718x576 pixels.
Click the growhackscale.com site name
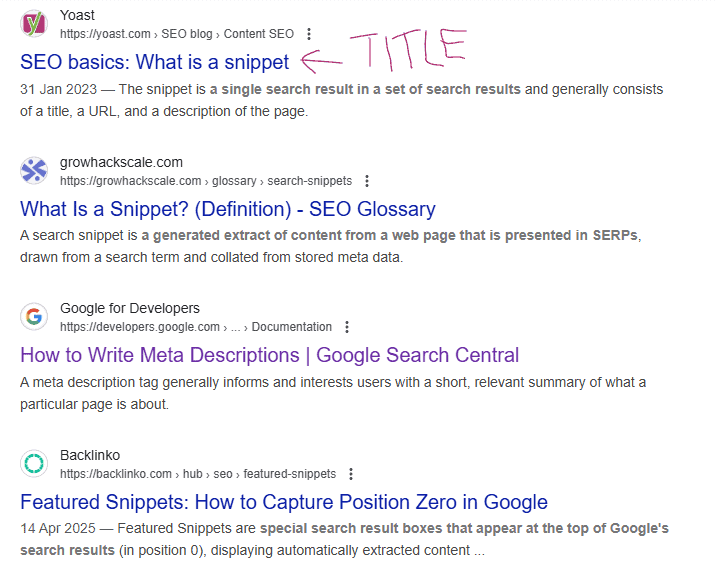point(121,162)
